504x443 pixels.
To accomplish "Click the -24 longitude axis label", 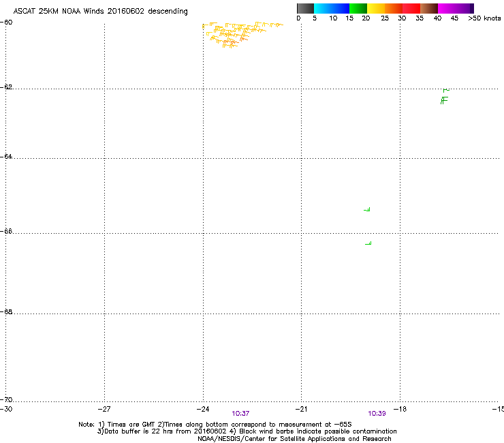I will click(203, 409).
